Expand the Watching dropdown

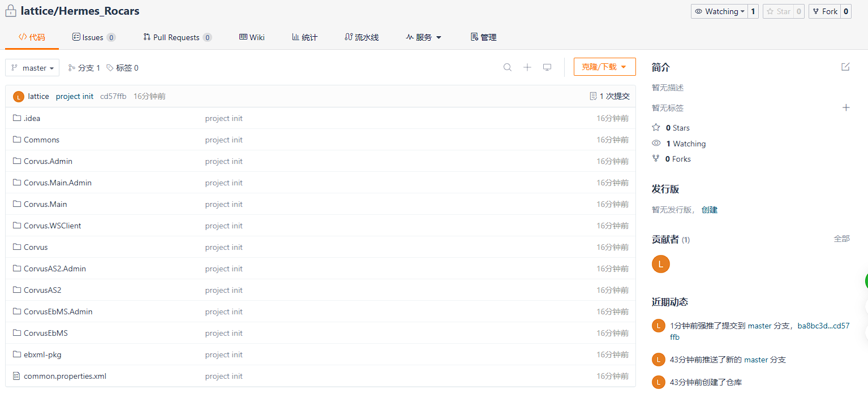click(719, 11)
